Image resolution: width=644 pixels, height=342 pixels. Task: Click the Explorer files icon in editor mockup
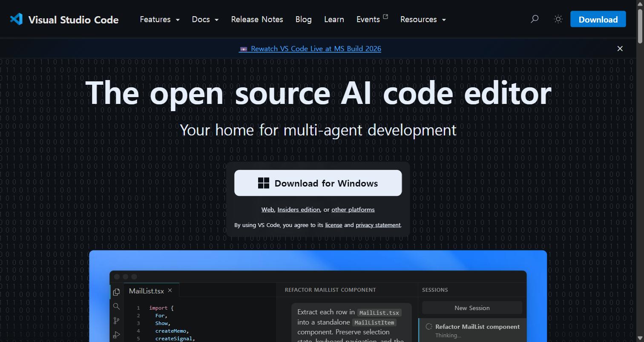[x=116, y=292]
